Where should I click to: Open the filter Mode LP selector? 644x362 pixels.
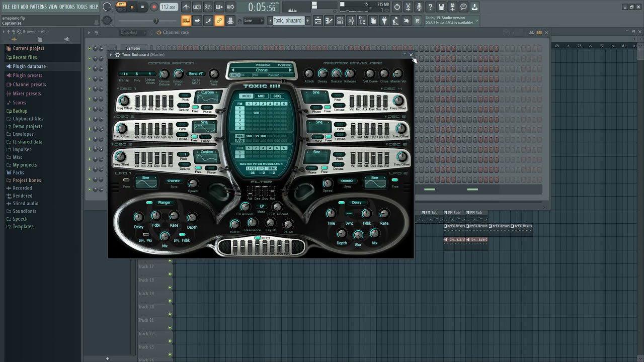[x=262, y=206]
